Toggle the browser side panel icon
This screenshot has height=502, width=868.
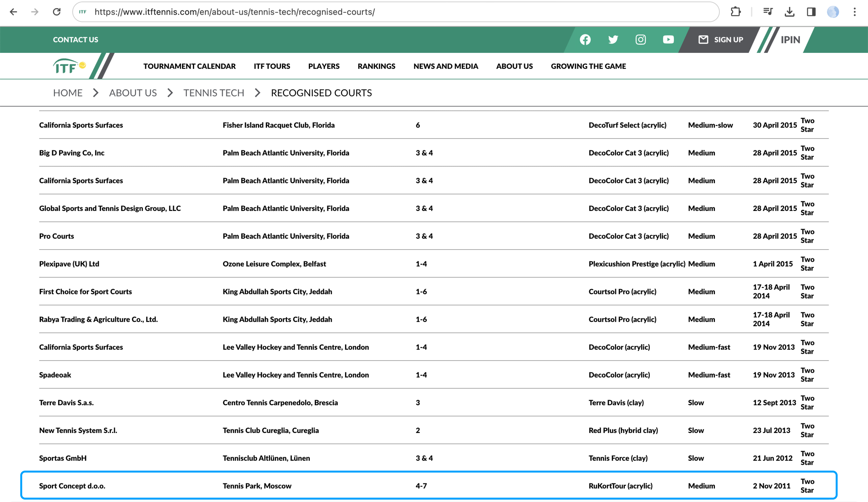(x=811, y=12)
